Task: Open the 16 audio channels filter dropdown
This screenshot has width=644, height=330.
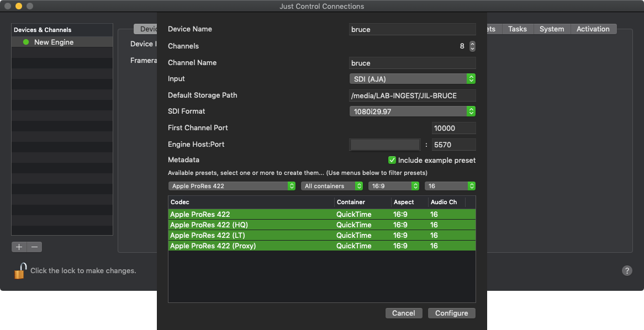Action: click(x=450, y=186)
